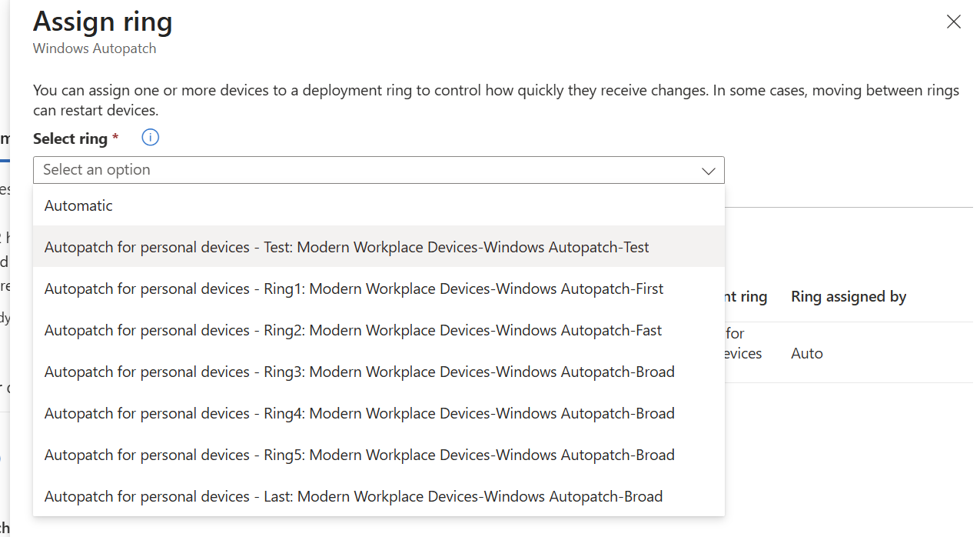Pick Ring4 Windows Autopatch-Broad option
The height and width of the screenshot is (537, 980).
[379, 413]
